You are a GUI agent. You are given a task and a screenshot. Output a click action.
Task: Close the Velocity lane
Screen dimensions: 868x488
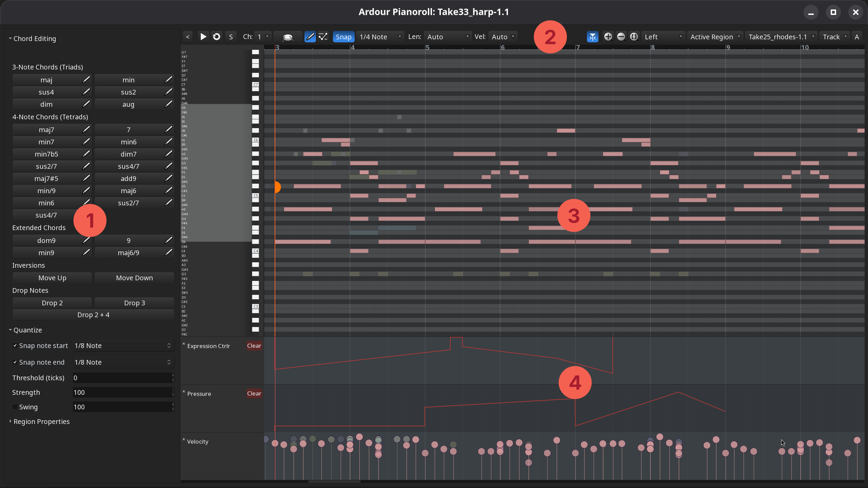184,440
